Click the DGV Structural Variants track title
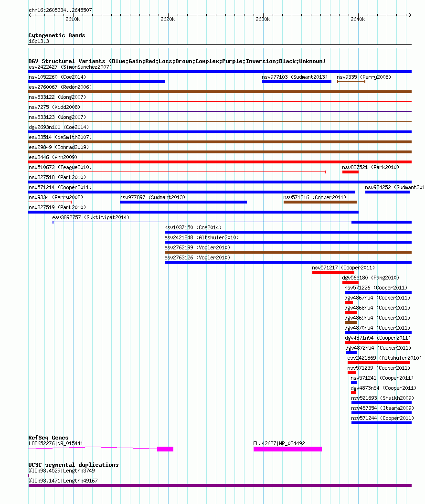This screenshot has height=504, width=425. pos(177,61)
